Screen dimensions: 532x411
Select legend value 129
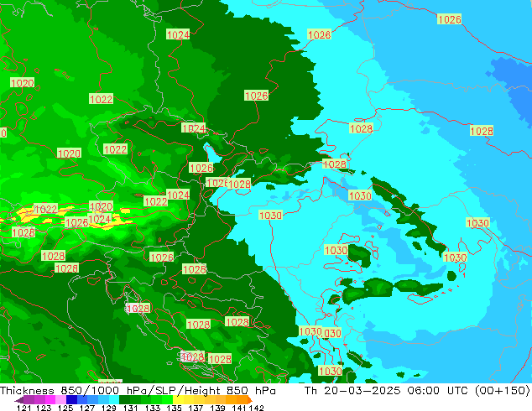108,408
